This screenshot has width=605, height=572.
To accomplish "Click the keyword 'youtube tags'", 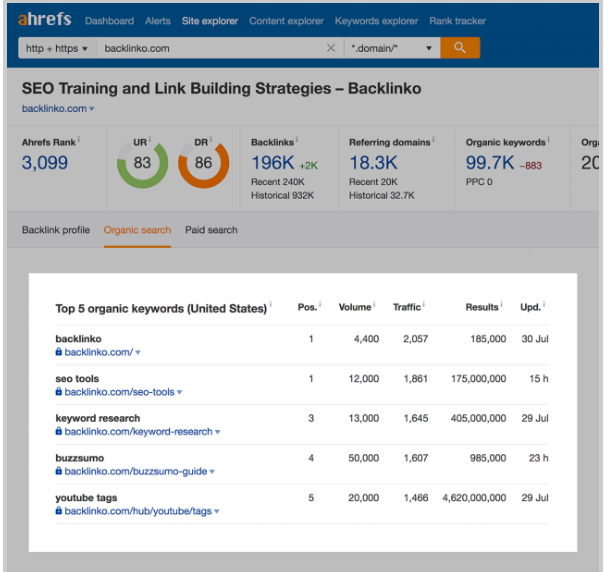I will [x=86, y=498].
